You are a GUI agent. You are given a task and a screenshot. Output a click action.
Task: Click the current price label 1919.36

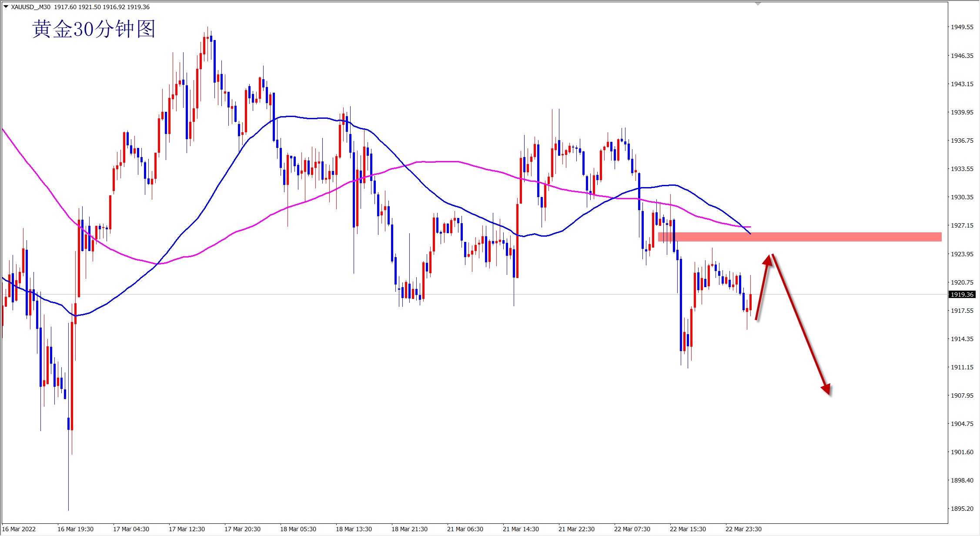pyautogui.click(x=962, y=295)
